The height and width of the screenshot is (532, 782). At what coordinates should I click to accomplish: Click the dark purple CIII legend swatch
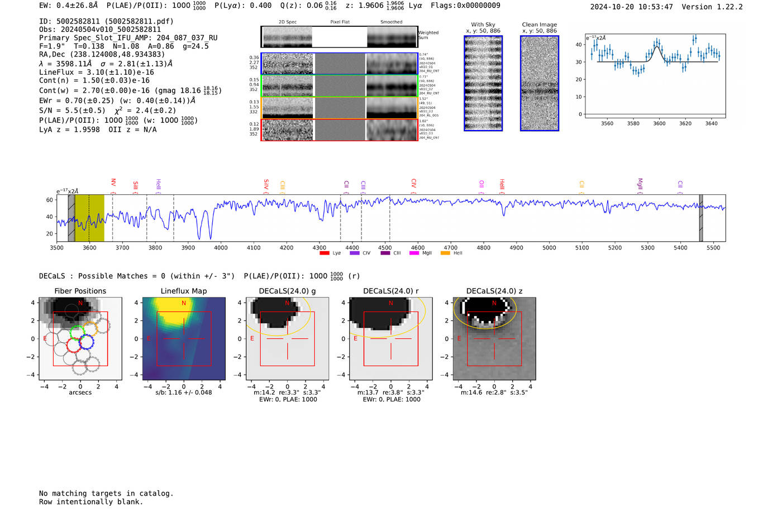pyautogui.click(x=385, y=253)
